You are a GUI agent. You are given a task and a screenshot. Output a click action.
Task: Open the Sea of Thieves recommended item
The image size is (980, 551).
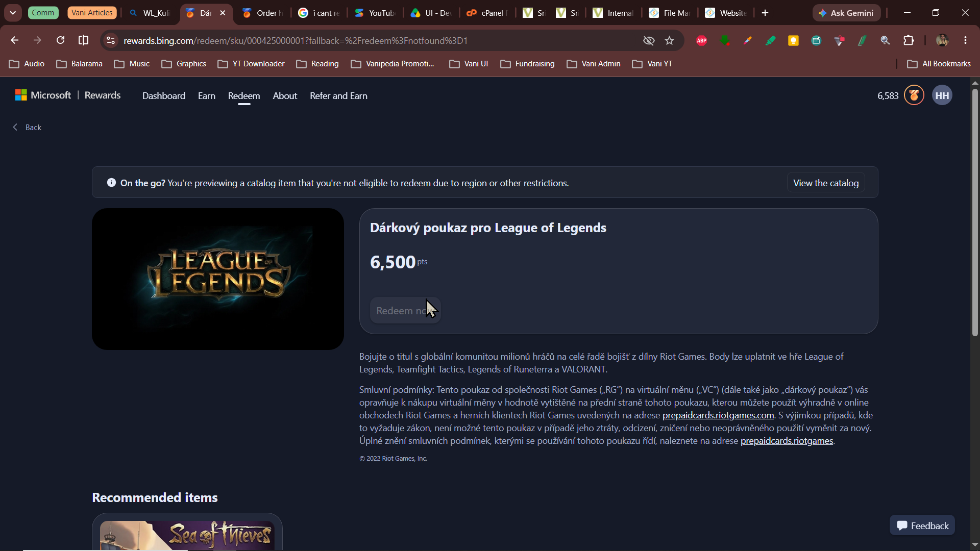point(187,533)
